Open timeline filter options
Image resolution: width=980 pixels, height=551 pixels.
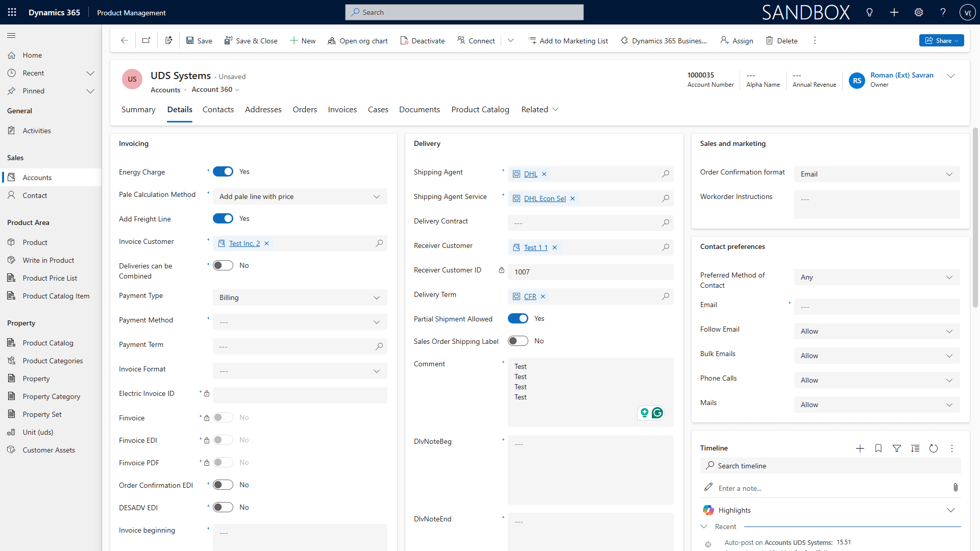[x=897, y=448]
